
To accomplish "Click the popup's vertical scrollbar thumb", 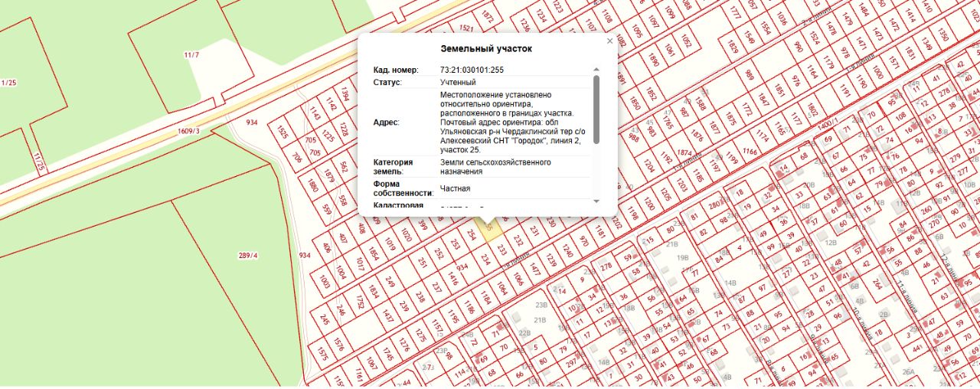I will tap(596, 109).
